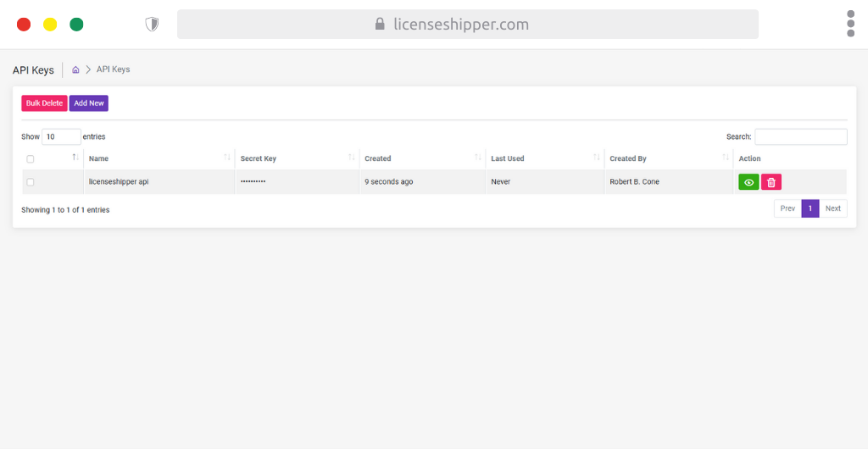Sort table by Created column

(477, 158)
